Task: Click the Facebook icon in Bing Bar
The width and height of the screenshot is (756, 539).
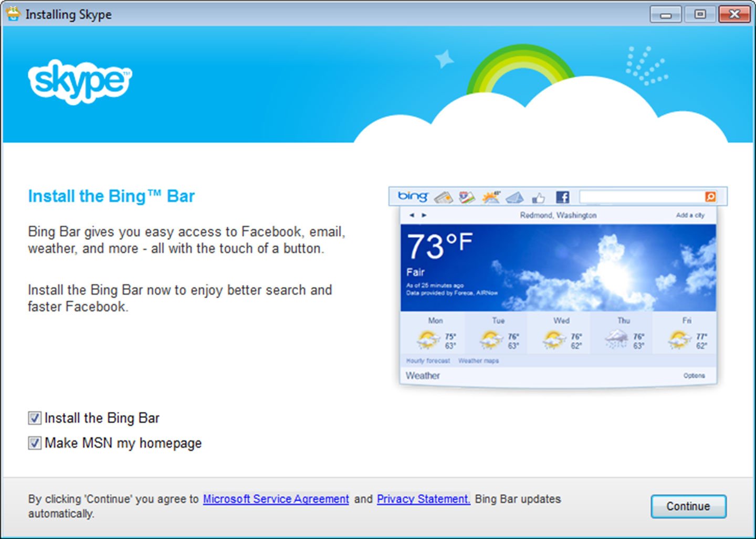Action: click(562, 197)
